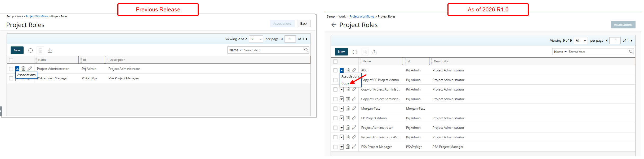Click the Morgan-Test name cell
This screenshot has width=644, height=159.
tap(370, 109)
